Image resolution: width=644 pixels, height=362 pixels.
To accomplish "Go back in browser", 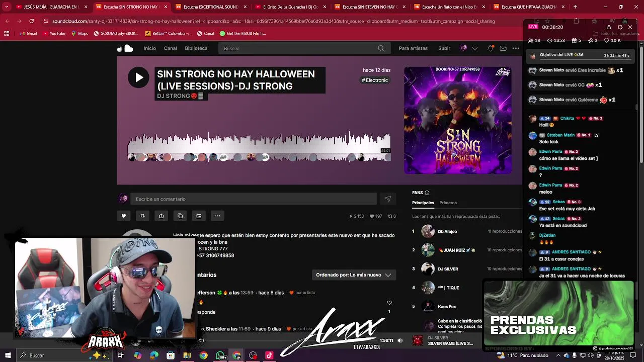I will coord(8,21).
